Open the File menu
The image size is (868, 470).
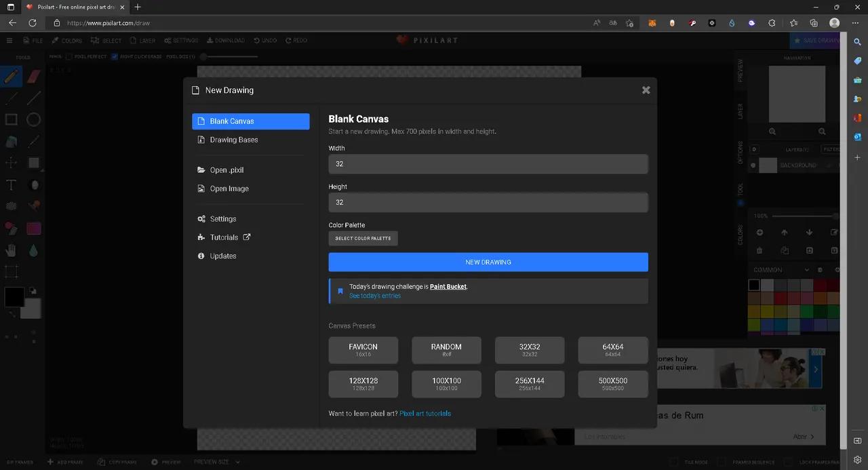click(x=33, y=41)
